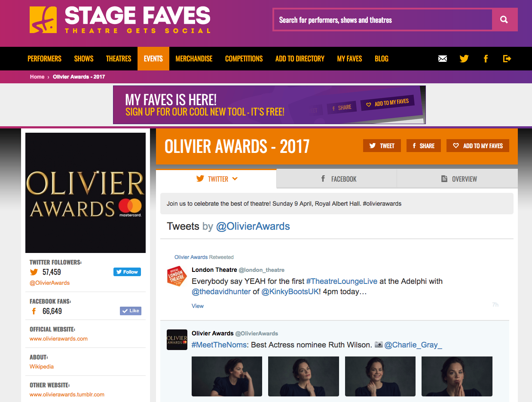Open first Ruth Wilson photo thumbnail
The height and width of the screenshot is (402, 532).
pyautogui.click(x=227, y=376)
